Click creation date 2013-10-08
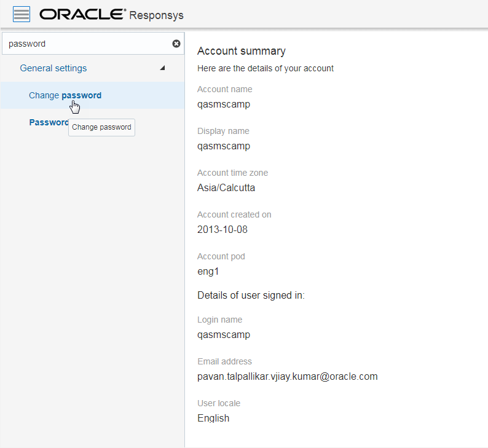Image resolution: width=488 pixels, height=448 pixels. pos(222,229)
